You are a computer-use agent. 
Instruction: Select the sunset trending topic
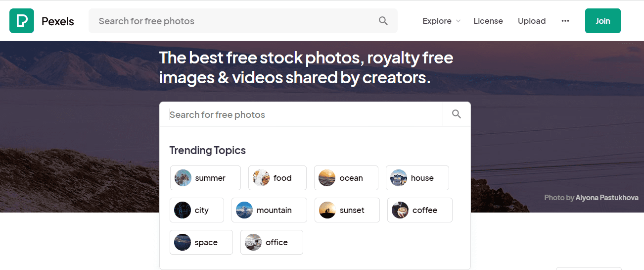click(347, 210)
